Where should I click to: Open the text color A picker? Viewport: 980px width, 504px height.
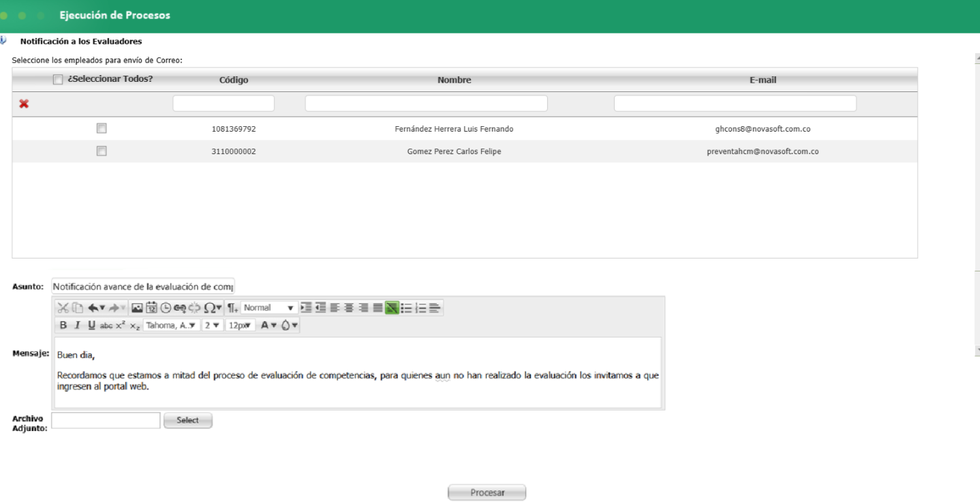(269, 325)
